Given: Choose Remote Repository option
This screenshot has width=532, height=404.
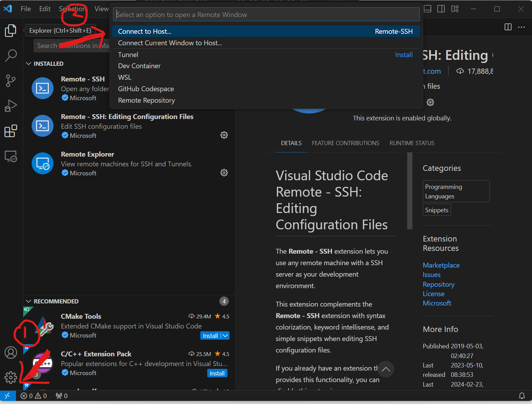Looking at the screenshot, I should coord(266,100).
